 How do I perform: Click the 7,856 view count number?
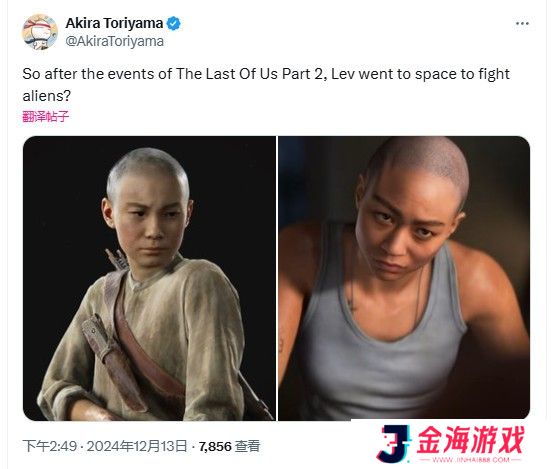pyautogui.click(x=215, y=447)
